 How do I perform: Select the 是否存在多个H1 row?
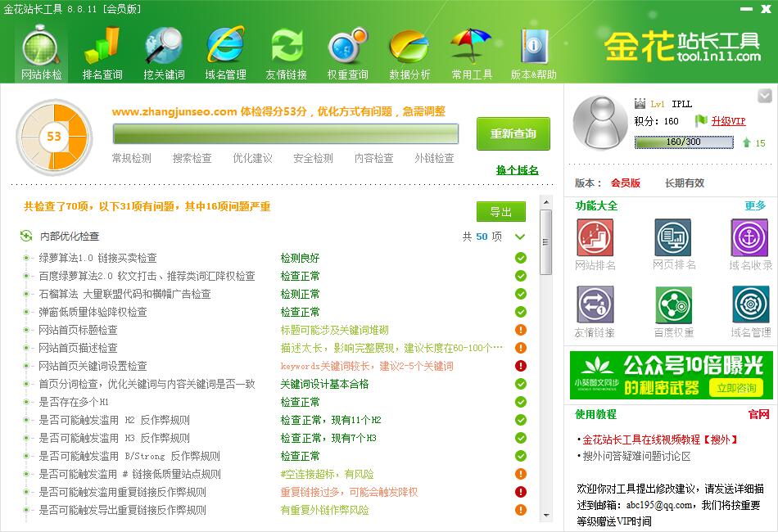[x=274, y=402]
